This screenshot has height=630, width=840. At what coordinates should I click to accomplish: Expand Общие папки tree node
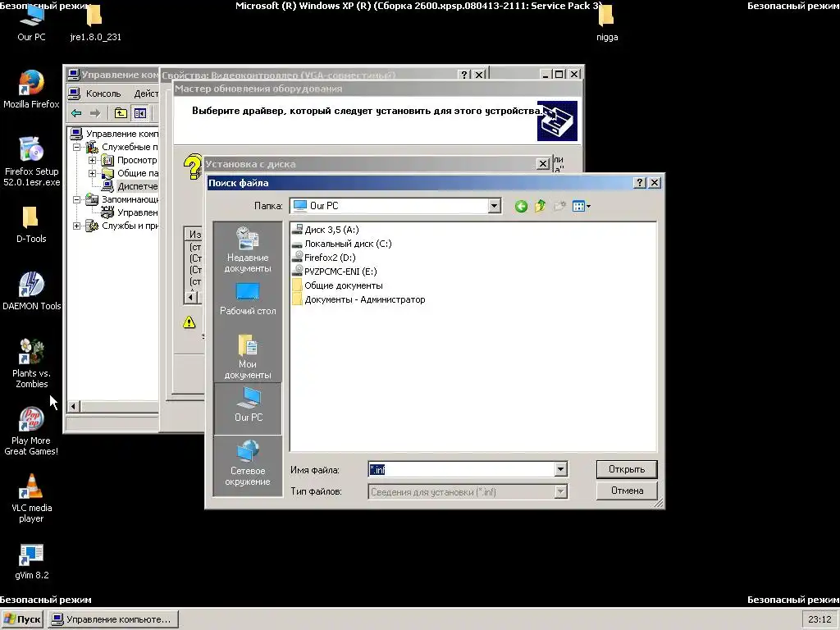(92, 173)
